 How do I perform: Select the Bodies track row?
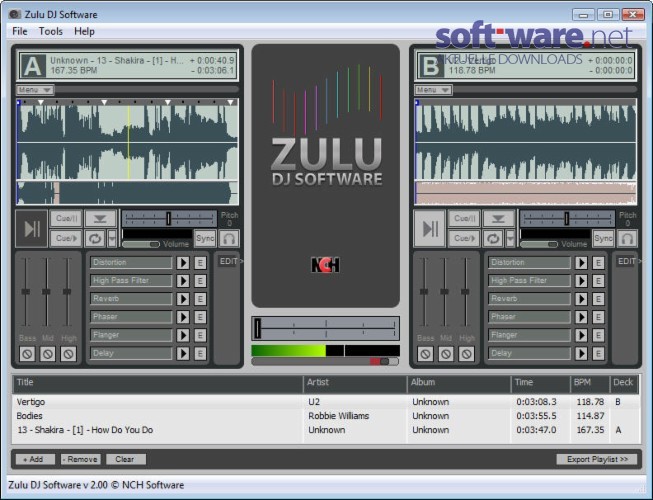click(326, 415)
